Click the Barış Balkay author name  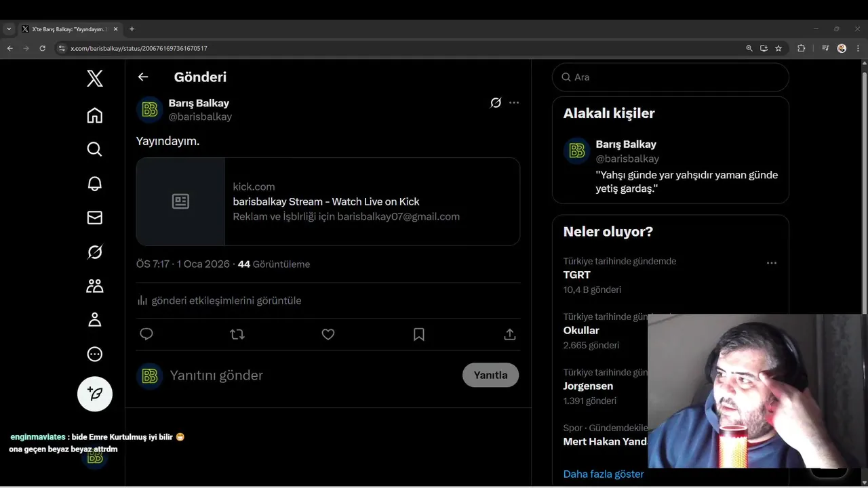tap(199, 103)
